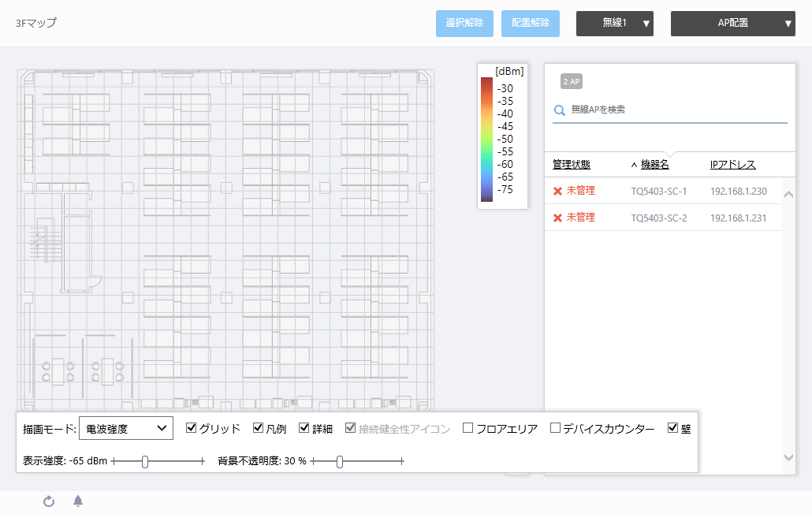812x514 pixels.
Task: Open the 描画モード 電波強度 dropdown
Action: (x=126, y=429)
